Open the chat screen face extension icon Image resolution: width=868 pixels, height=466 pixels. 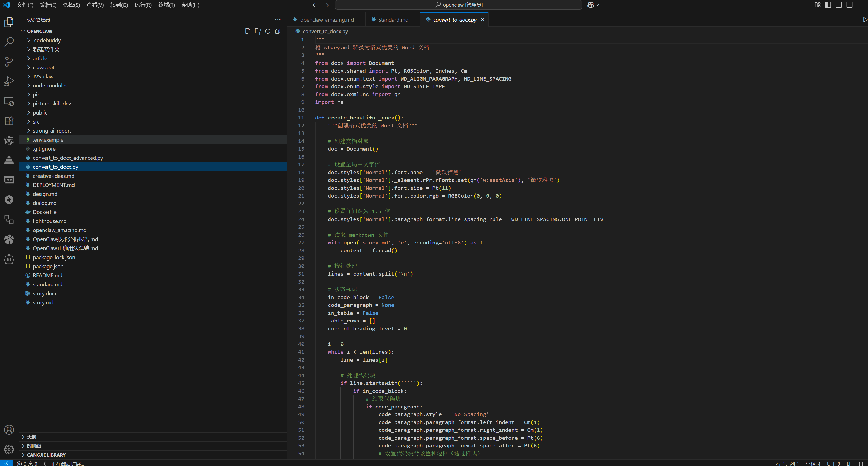(9, 180)
